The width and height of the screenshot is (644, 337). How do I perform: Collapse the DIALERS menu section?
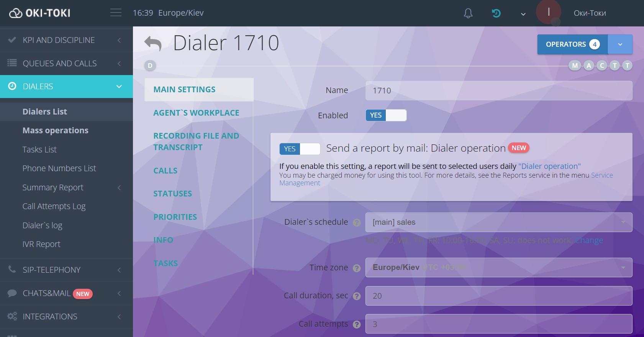[x=66, y=87]
